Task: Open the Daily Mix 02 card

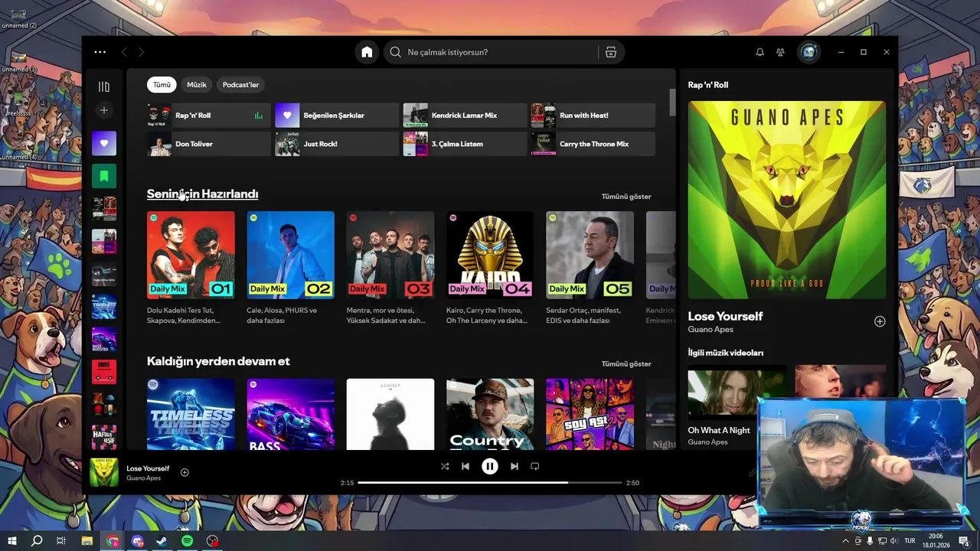Action: pyautogui.click(x=290, y=269)
